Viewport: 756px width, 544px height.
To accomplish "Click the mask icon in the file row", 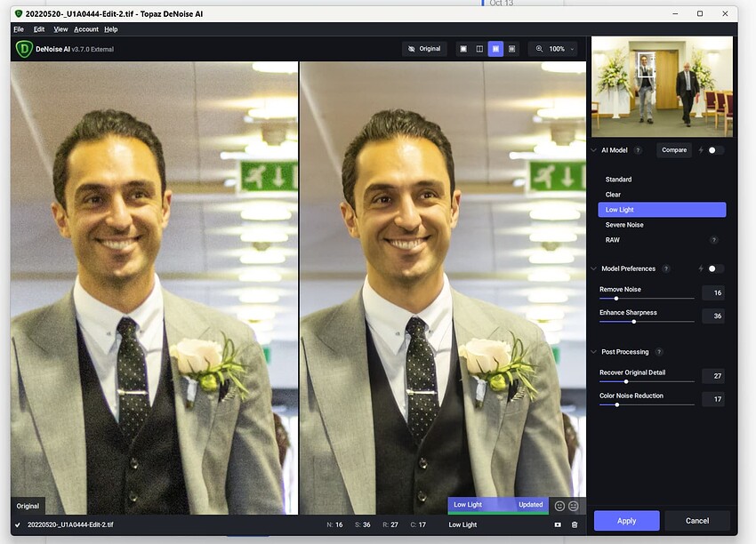I will (x=558, y=524).
